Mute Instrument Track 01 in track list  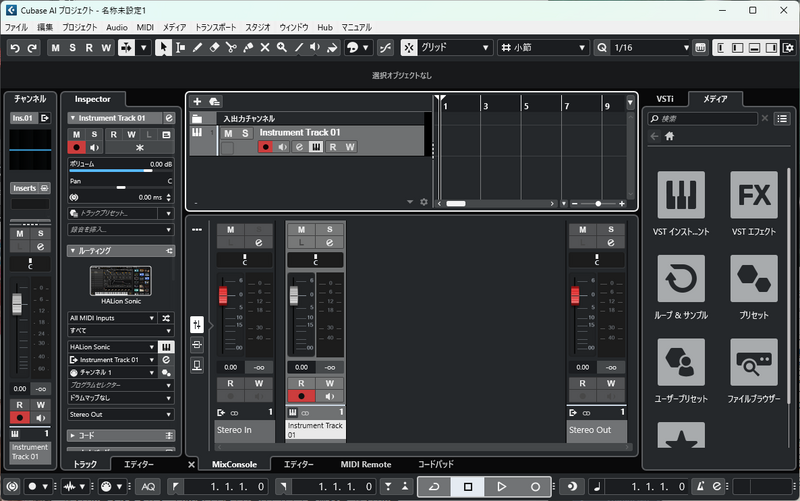pyautogui.click(x=228, y=133)
